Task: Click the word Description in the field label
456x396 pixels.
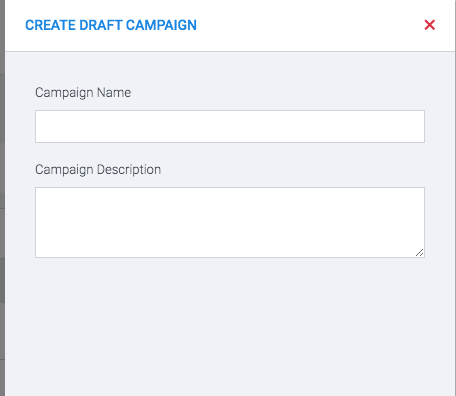Action: [x=129, y=170]
